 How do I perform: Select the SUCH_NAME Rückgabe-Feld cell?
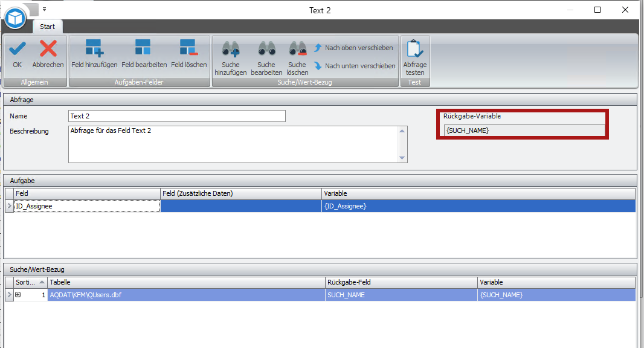(401, 295)
